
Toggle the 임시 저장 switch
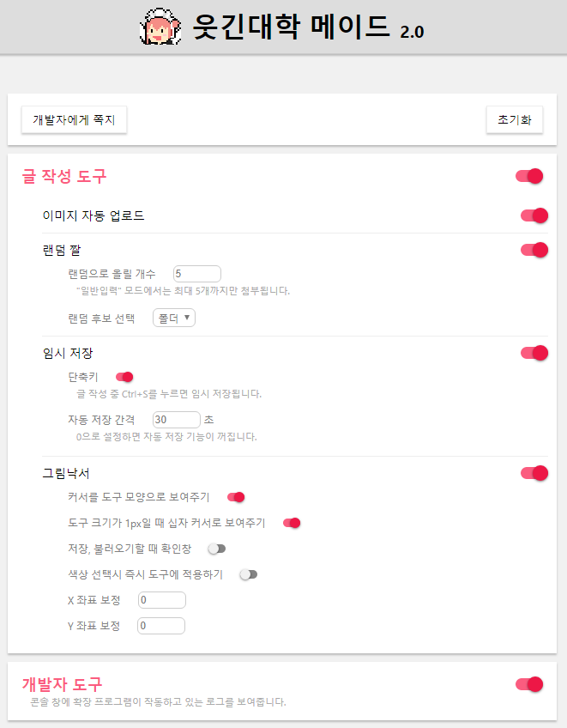coord(534,353)
